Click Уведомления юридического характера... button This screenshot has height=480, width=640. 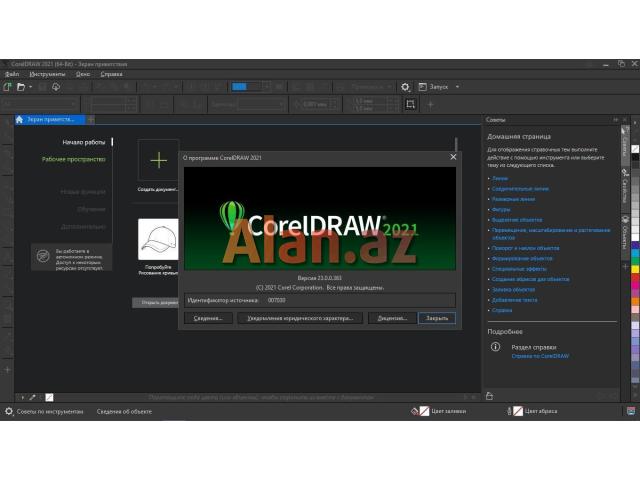click(x=300, y=318)
